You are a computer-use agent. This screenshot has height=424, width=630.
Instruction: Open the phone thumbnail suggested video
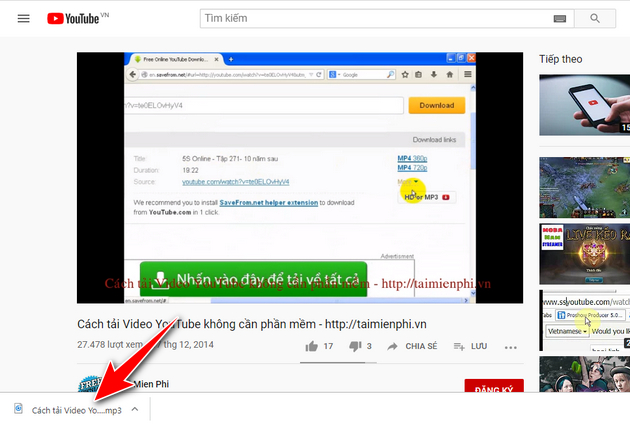tap(585, 105)
